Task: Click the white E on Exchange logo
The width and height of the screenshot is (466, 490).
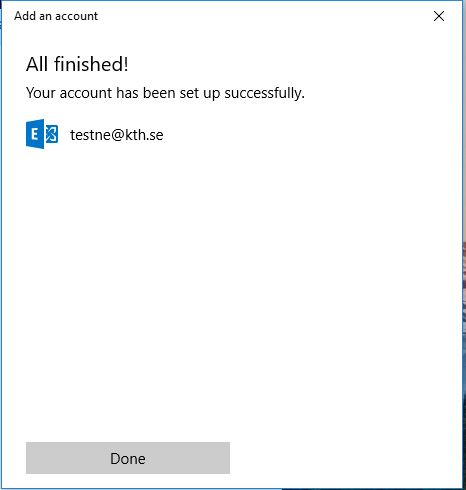Action: tap(34, 134)
